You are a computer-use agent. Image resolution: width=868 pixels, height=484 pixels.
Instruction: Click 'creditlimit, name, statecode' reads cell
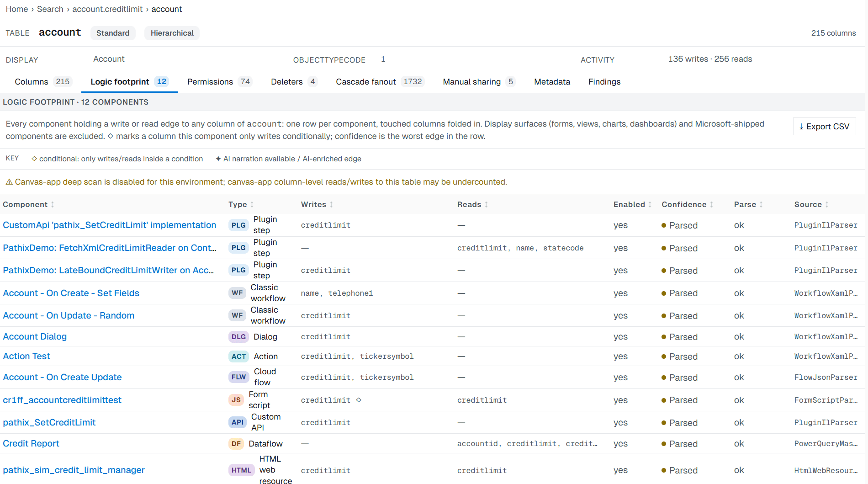tap(520, 248)
